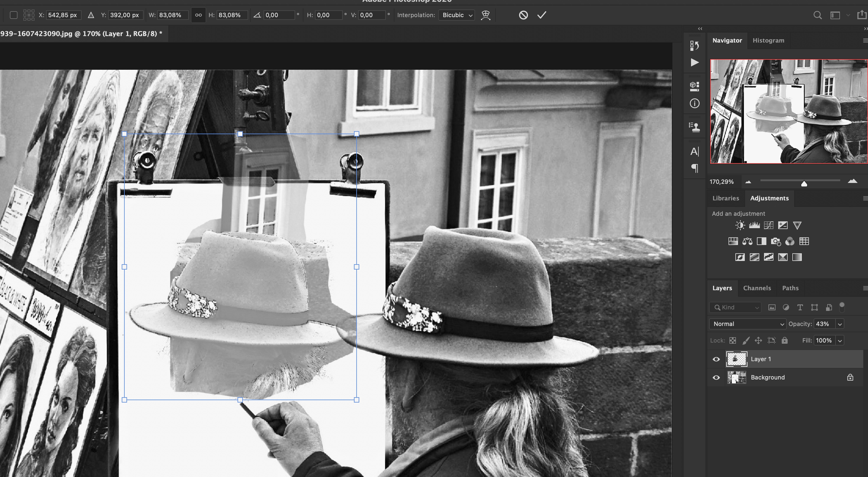868x477 pixels.
Task: Add a Levels adjustment
Action: tap(754, 225)
